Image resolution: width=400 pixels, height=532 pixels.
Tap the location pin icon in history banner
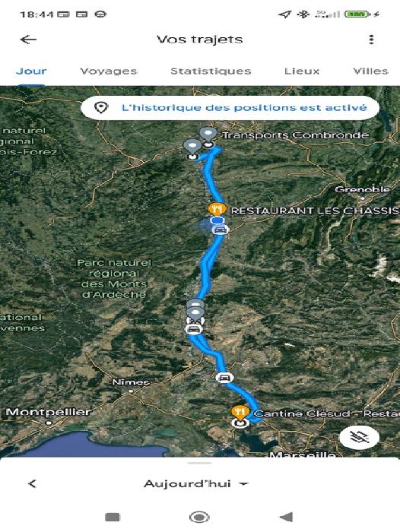pyautogui.click(x=101, y=108)
